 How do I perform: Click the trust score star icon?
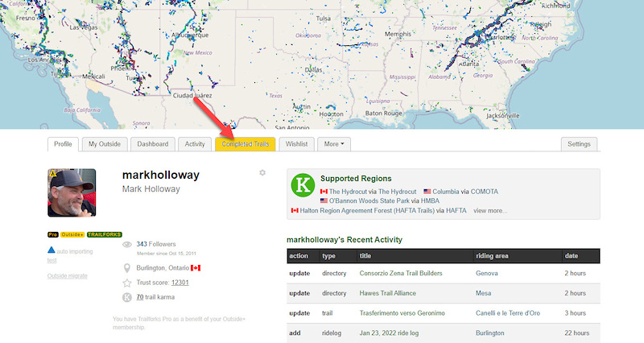tap(127, 283)
